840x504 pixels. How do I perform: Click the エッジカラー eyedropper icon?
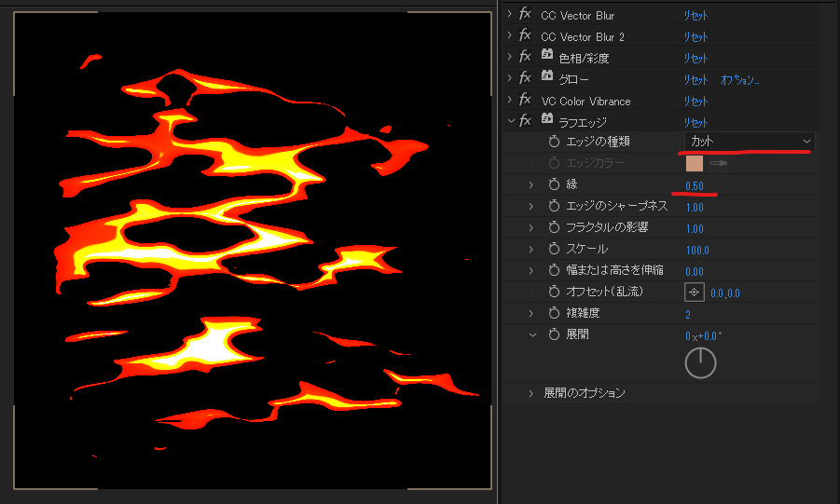[x=718, y=163]
